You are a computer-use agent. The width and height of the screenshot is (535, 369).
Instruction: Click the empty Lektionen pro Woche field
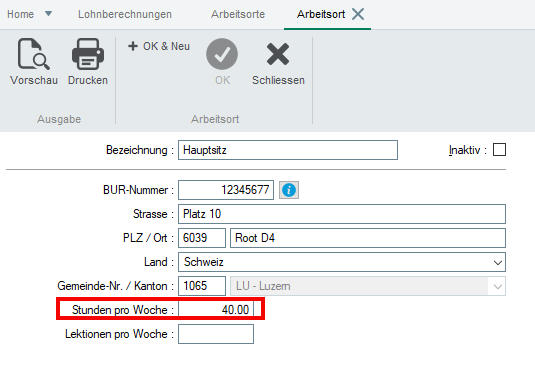tap(216, 334)
